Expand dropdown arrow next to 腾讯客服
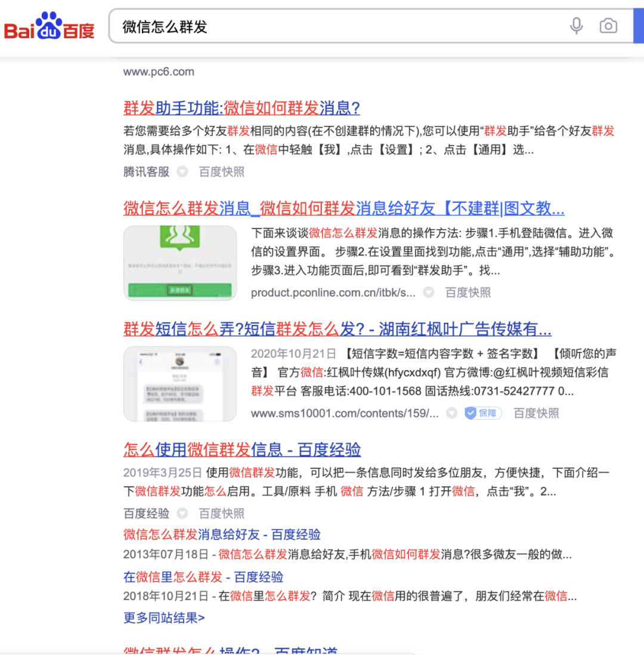 (182, 172)
